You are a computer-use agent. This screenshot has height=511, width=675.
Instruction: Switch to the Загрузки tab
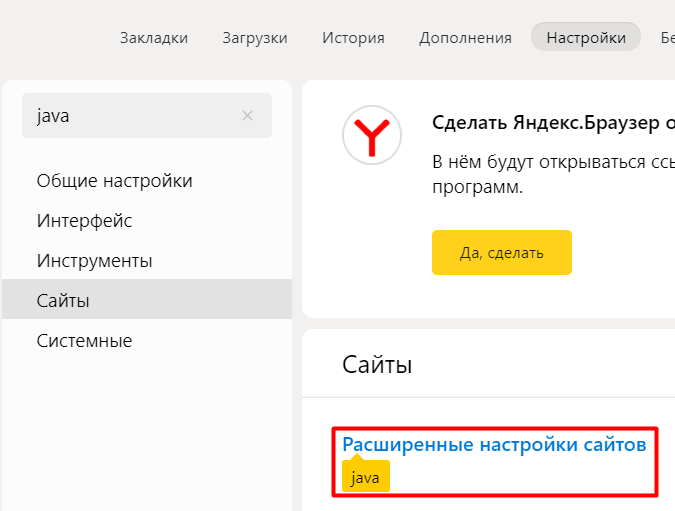pyautogui.click(x=255, y=38)
